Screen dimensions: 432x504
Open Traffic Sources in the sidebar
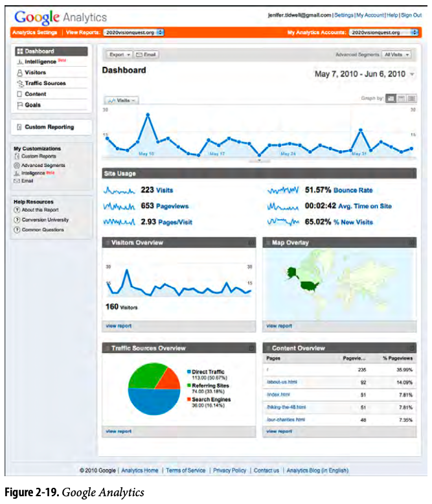tap(45, 84)
